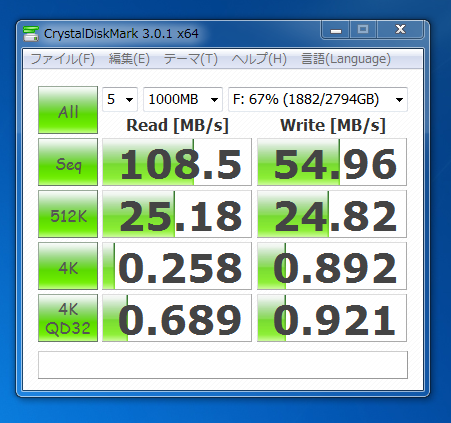Run all benchmarks with the All button
This screenshot has height=423, width=451.
click(x=68, y=110)
